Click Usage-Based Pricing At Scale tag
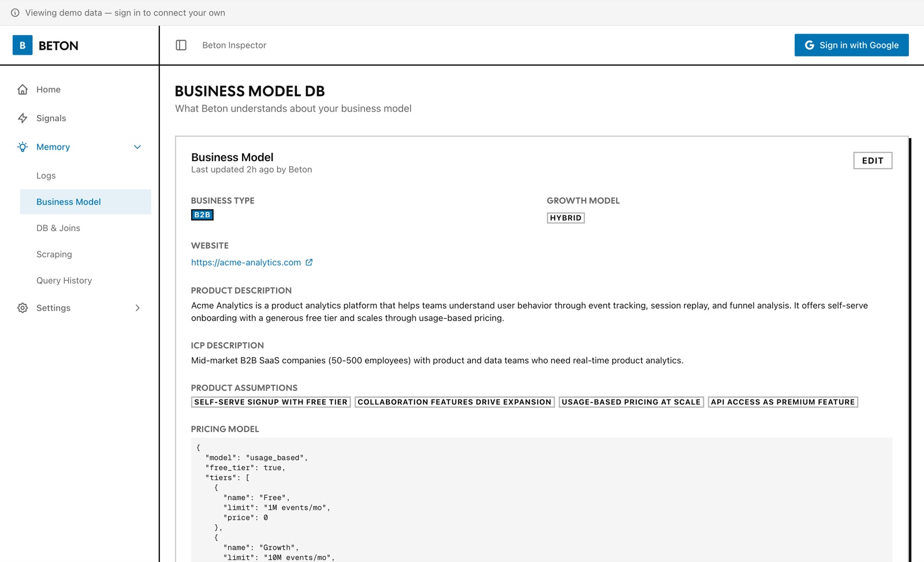 click(631, 402)
